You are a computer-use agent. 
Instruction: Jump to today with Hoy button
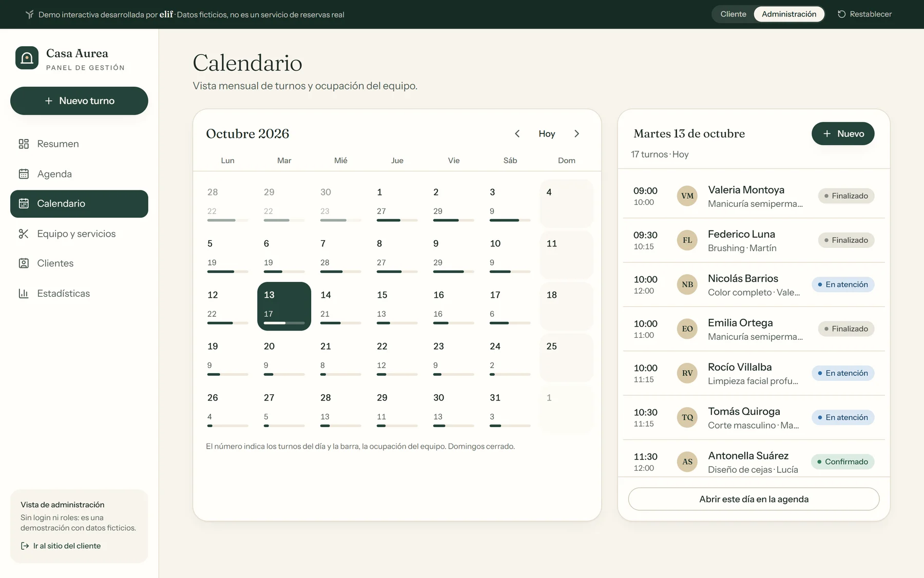547,133
